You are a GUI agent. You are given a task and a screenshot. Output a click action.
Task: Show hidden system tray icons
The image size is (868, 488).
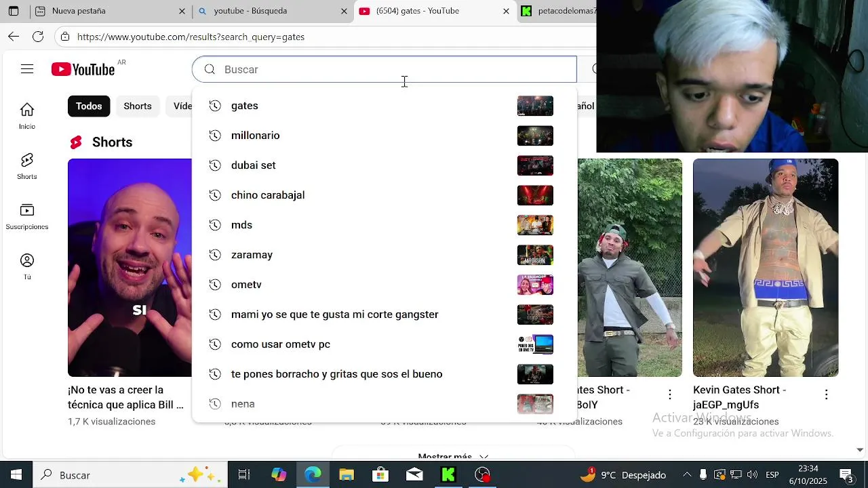[x=687, y=475]
